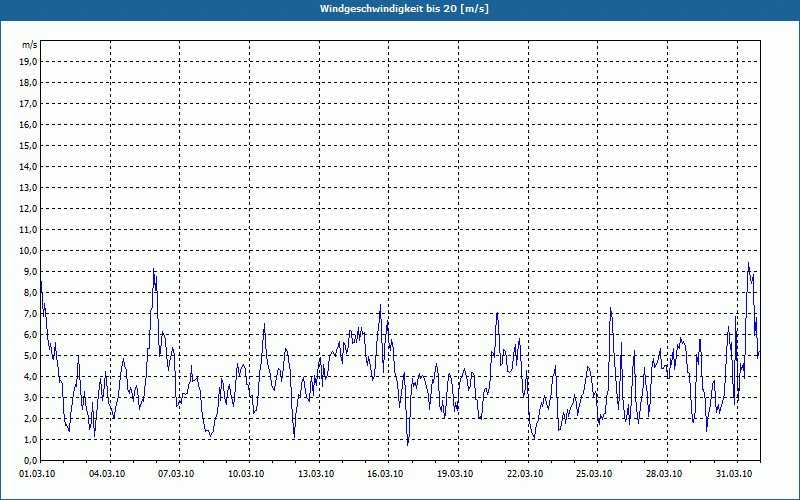Click the y-axis label 17,0
Image resolution: width=800 pixels, height=500 pixels.
[x=28, y=104]
